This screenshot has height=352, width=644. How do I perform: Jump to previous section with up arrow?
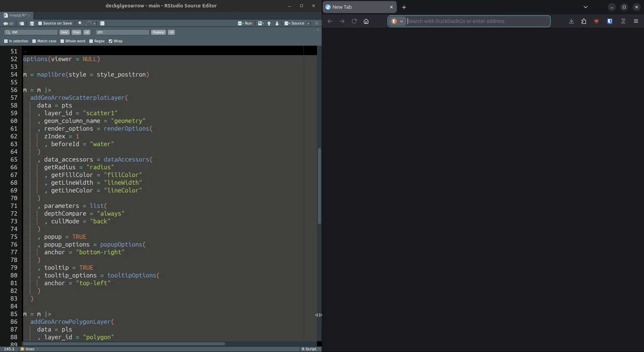pyautogui.click(x=269, y=24)
